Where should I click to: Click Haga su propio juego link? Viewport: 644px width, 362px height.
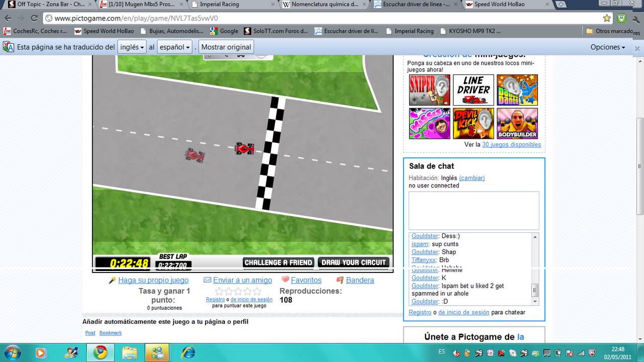[153, 280]
